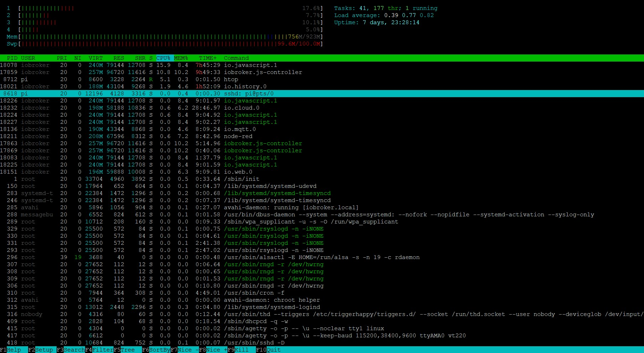644x353 pixels.
Task: Activate F4 Filter in the function bar
Action: pos(99,350)
